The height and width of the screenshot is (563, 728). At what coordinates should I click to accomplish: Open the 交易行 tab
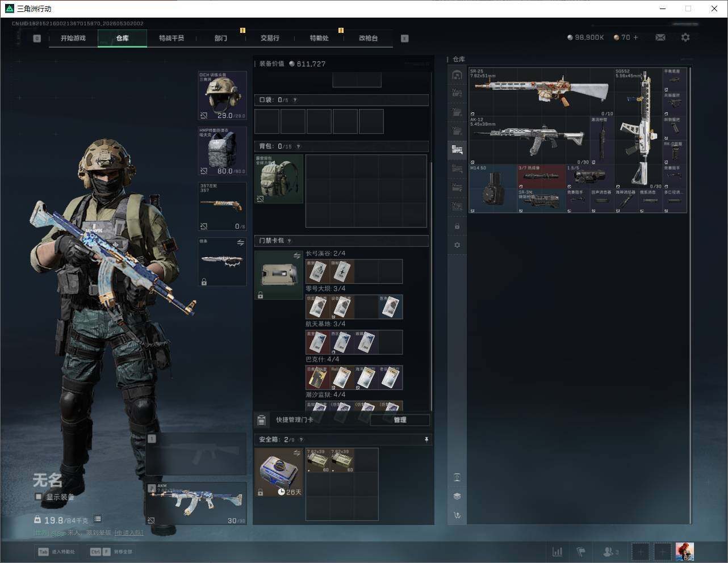pos(270,38)
